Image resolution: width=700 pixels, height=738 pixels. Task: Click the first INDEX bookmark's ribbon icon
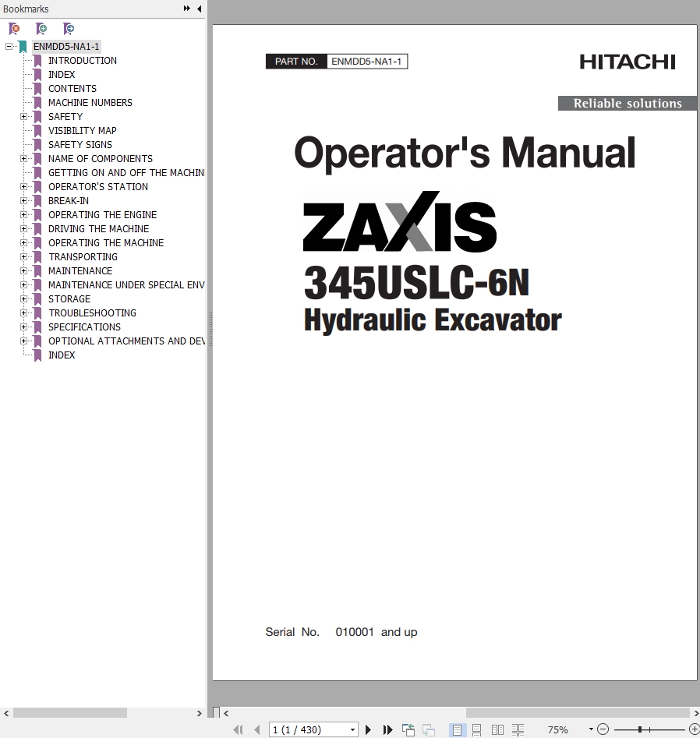[38, 74]
